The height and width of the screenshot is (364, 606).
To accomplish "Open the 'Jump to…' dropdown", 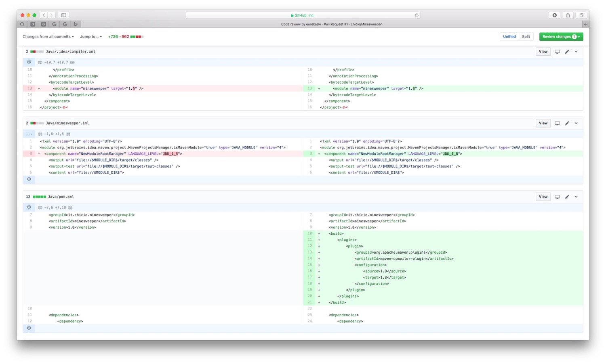I will (91, 37).
